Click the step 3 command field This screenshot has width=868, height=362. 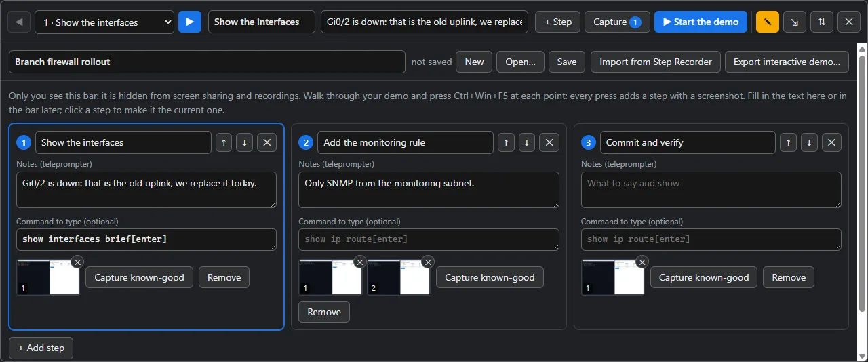711,239
